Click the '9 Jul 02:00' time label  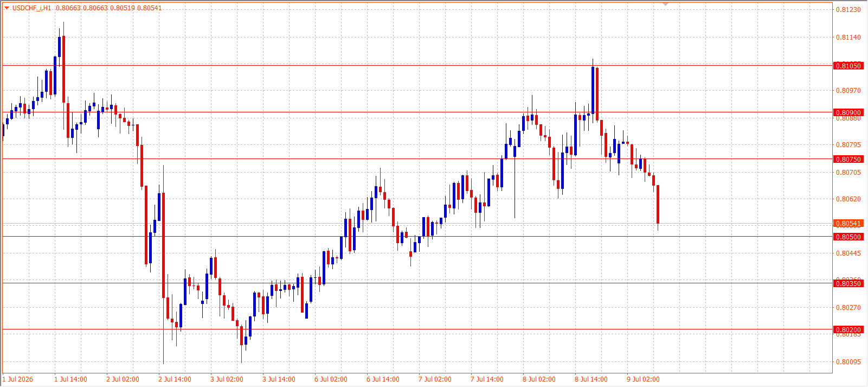(643, 379)
